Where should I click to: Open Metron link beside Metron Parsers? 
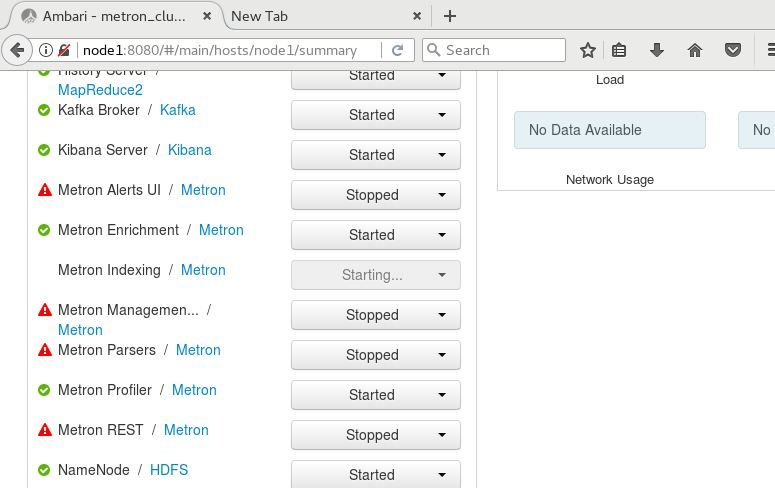point(198,350)
